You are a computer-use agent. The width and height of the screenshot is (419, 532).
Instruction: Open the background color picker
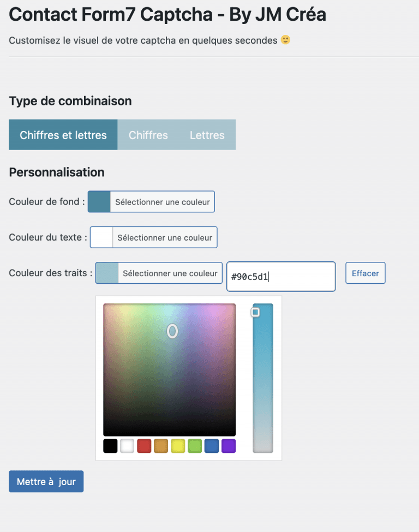(162, 201)
